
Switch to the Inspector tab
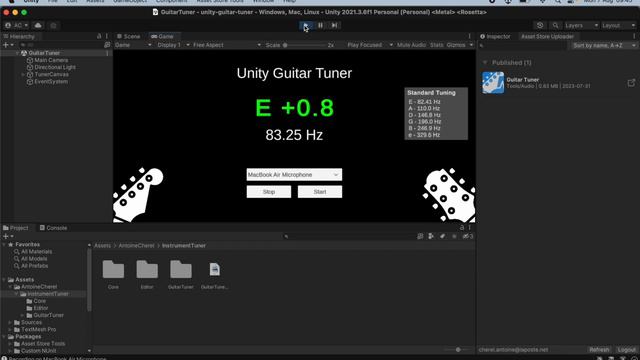click(x=495, y=36)
